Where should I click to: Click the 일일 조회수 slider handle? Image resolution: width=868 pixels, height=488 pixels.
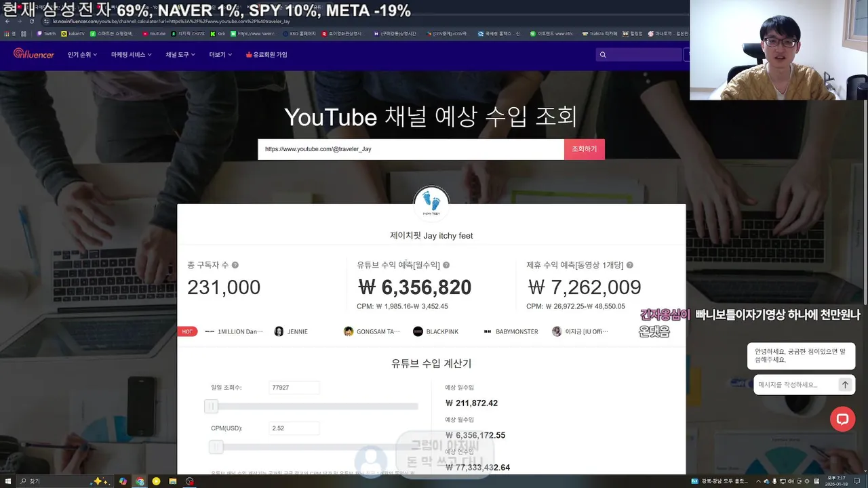tap(211, 406)
